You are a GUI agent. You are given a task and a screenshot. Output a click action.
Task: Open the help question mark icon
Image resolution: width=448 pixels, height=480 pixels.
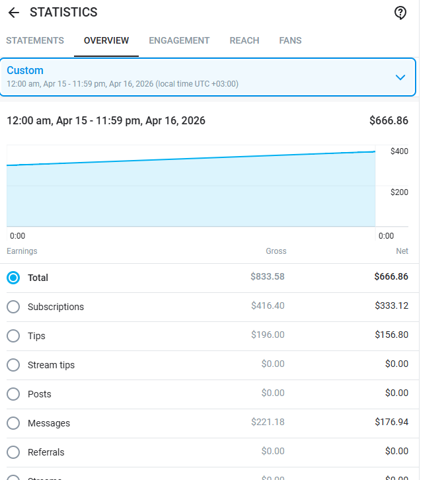coord(400,13)
